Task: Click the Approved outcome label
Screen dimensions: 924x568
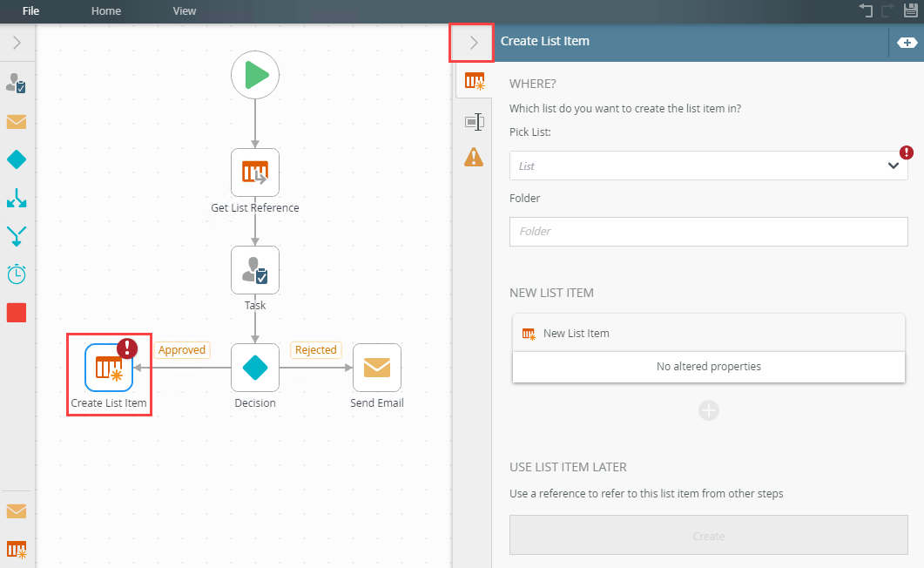Action: [181, 350]
